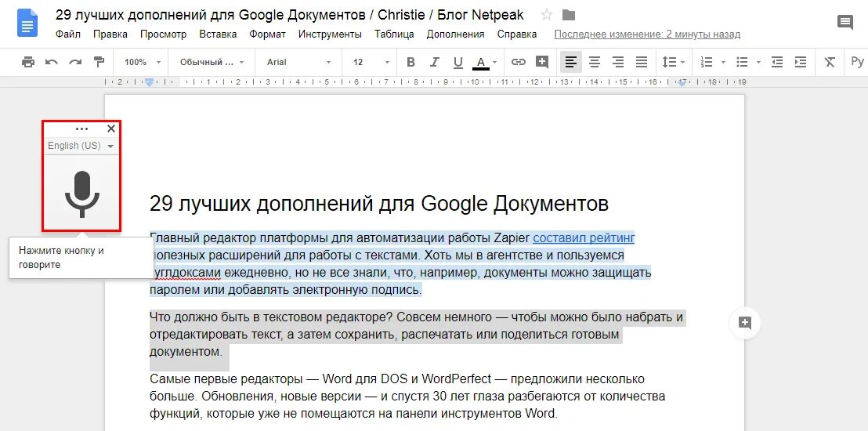This screenshot has width=868, height=431.
Task: Grab voice panel three-dot handle
Action: tap(82, 129)
